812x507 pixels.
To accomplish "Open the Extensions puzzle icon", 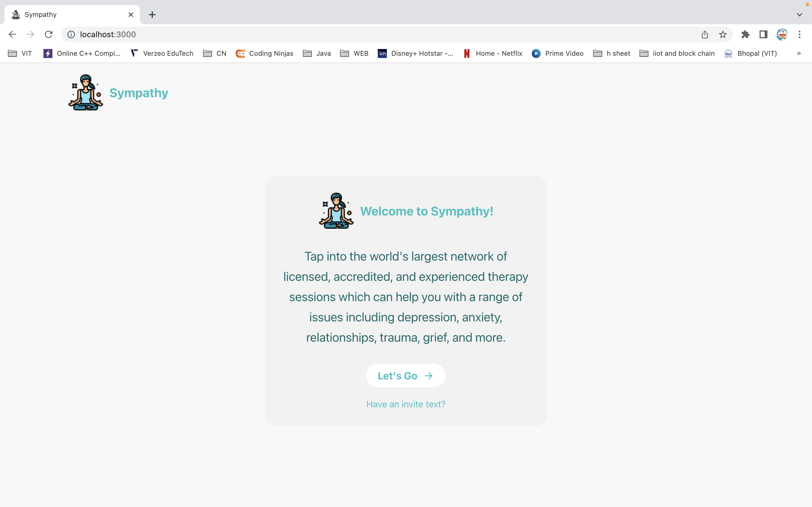I will pyautogui.click(x=745, y=34).
